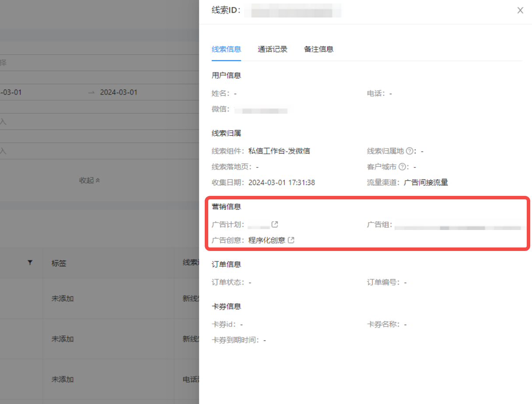Image resolution: width=532 pixels, height=404 pixels.
Task: Switch to the 通话记录 tab
Action: point(272,49)
